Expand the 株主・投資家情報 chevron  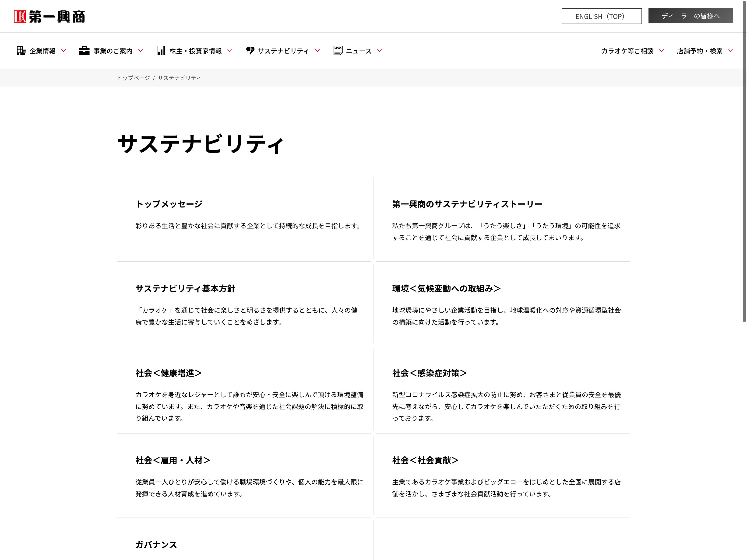(x=230, y=51)
